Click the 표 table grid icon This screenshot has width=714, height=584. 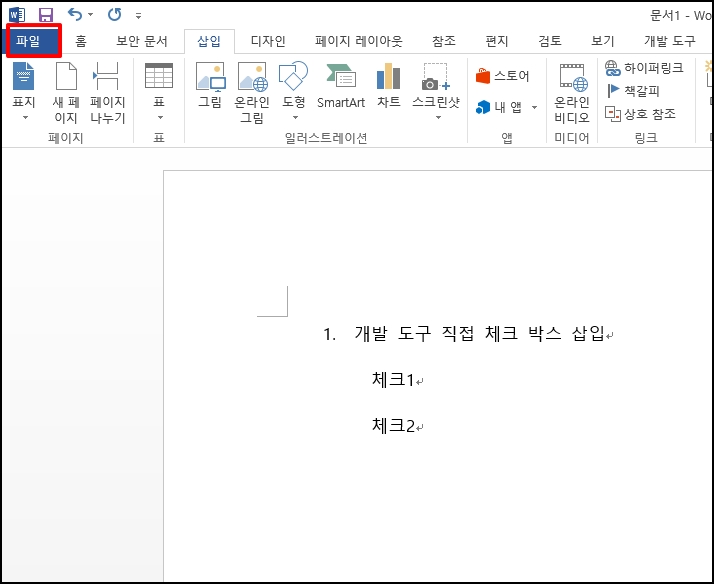[159, 76]
